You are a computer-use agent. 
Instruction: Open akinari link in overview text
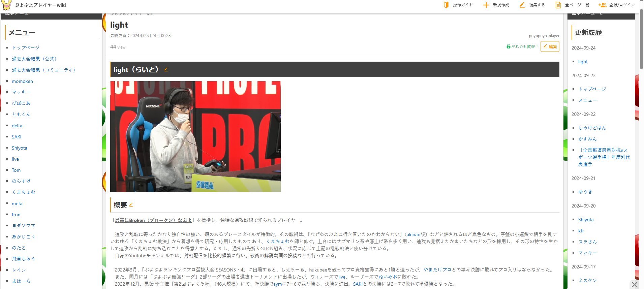pyautogui.click(x=413, y=234)
